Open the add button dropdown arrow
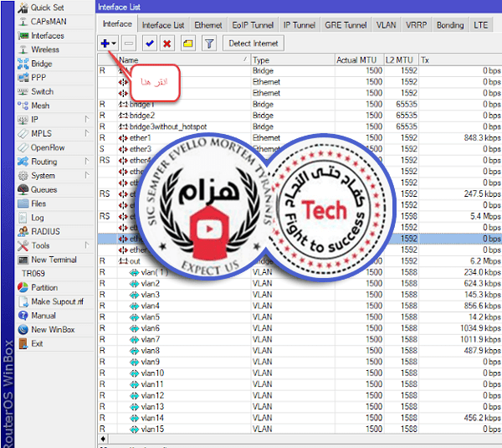Viewport: 502px width, 448px height. 114,44
